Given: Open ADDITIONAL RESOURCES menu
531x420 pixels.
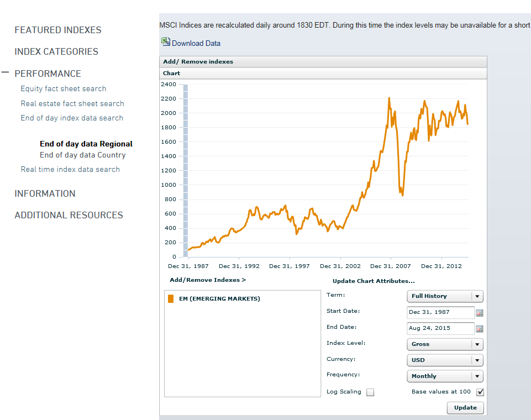Looking at the screenshot, I should click(69, 215).
